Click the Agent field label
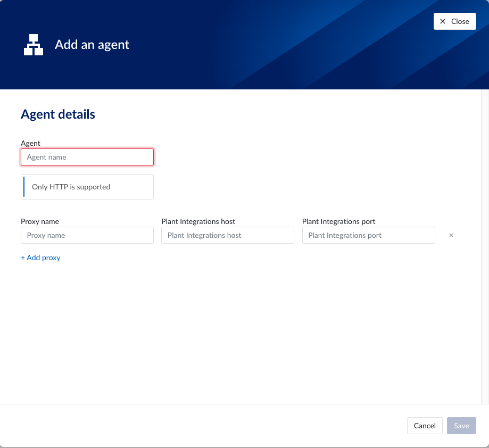Image resolution: width=489 pixels, height=448 pixels. pos(30,143)
